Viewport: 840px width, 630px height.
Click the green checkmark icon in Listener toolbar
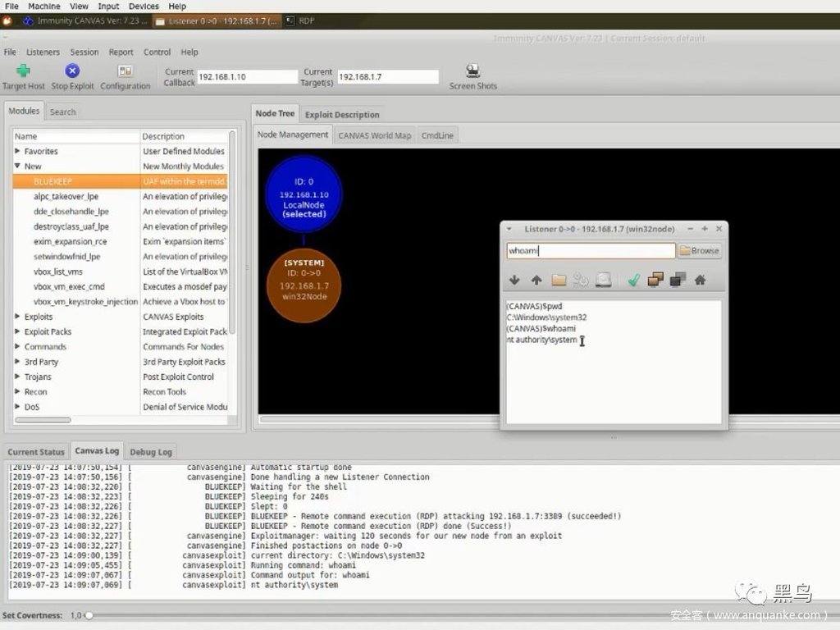(634, 280)
